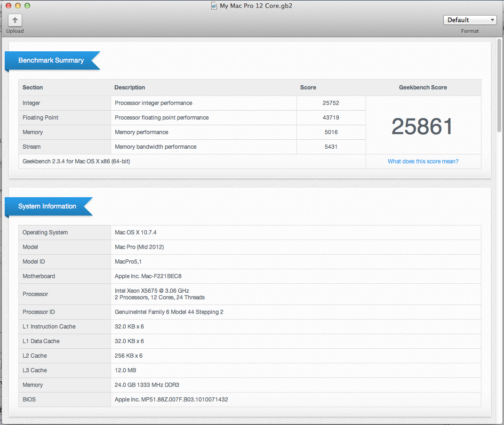Viewport: 504px width, 425px height.
Task: Click the Floating Point score 43719
Action: 331,117
